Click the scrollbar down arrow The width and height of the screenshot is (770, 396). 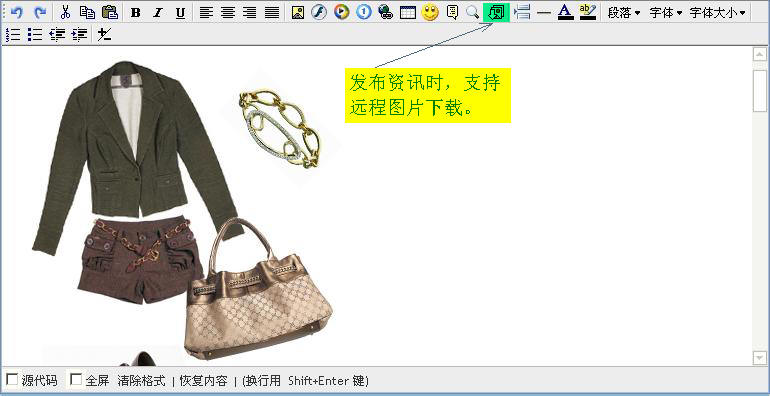[x=760, y=358]
